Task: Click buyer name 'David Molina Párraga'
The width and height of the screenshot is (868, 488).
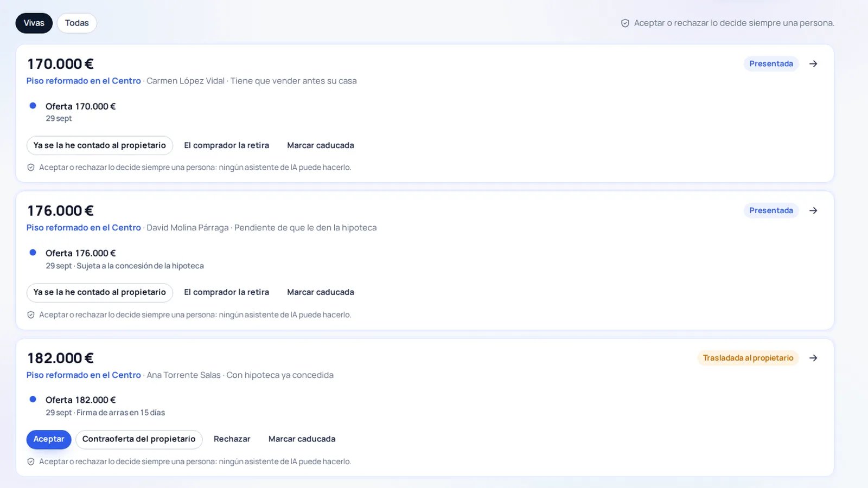Action: pyautogui.click(x=188, y=228)
